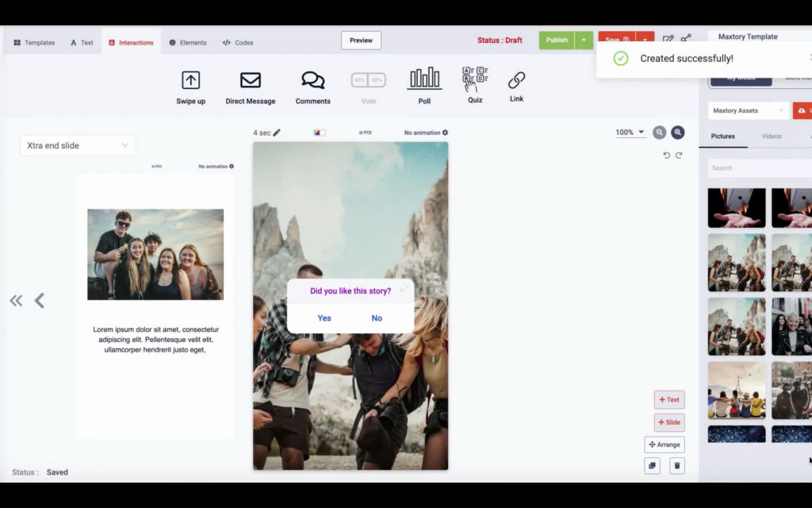Select the Lorem ipsum text on left slide
This screenshot has width=812, height=508.
point(155,340)
